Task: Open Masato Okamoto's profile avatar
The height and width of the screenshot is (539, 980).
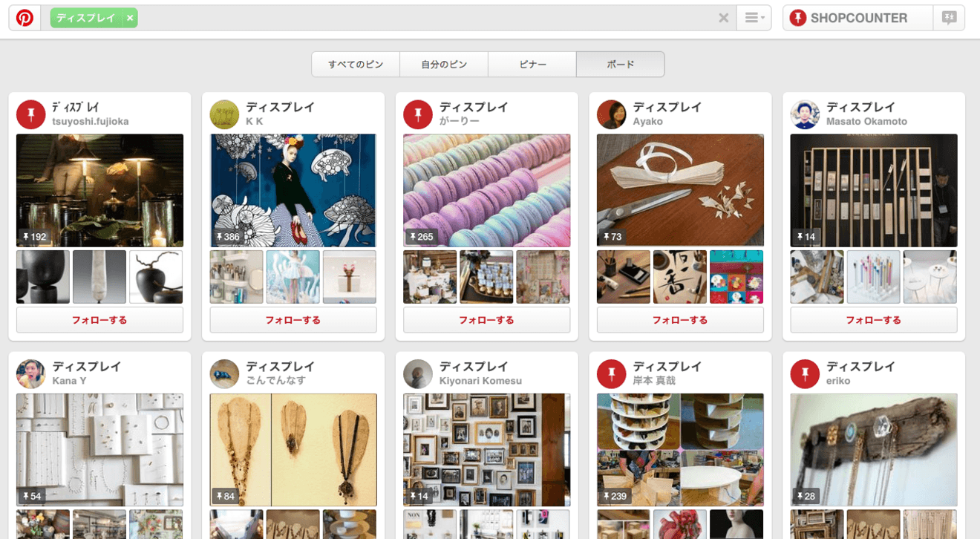Action: (805, 114)
